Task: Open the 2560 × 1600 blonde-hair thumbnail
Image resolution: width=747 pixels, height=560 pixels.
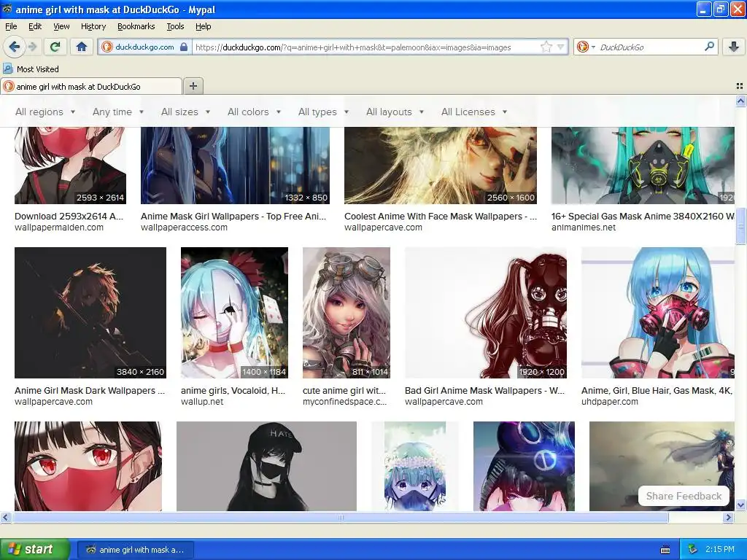Action: [440, 166]
